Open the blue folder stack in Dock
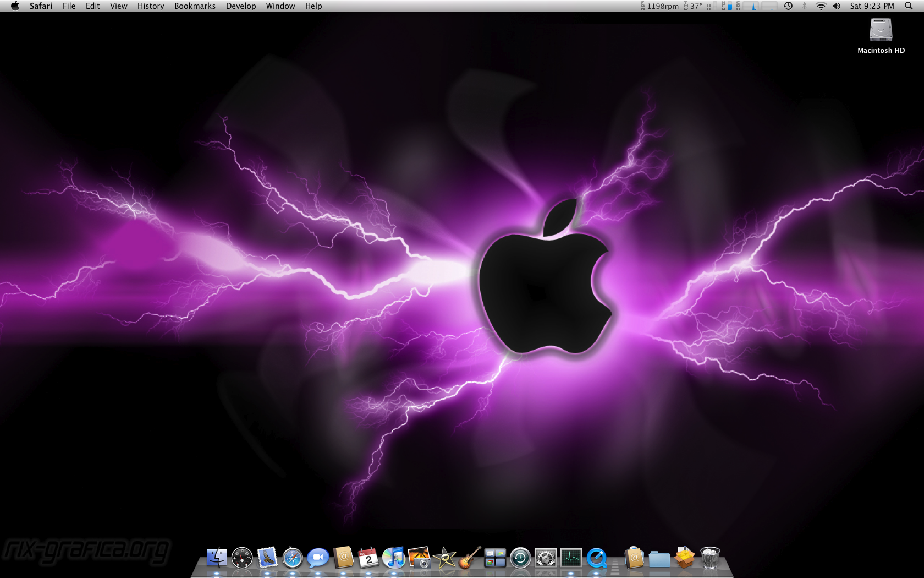Viewport: 924px width, 578px height. click(659, 558)
